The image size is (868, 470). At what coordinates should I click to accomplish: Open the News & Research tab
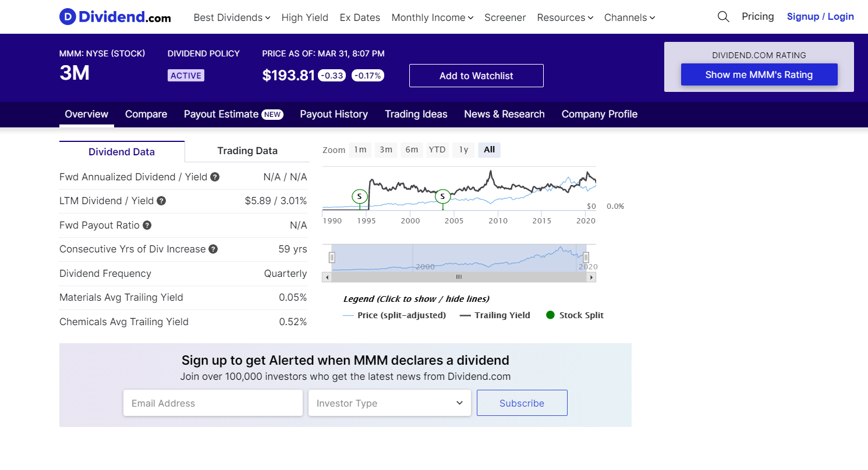click(x=504, y=114)
